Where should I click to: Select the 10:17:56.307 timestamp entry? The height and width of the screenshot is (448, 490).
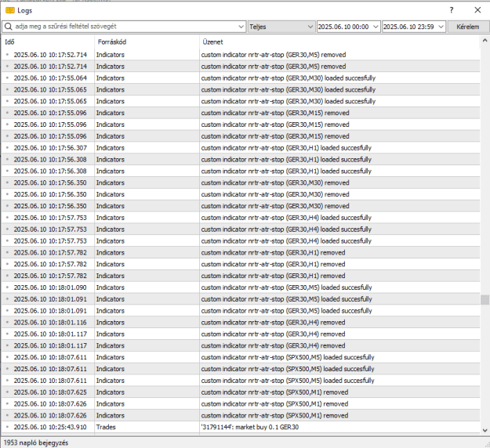[x=50, y=148]
